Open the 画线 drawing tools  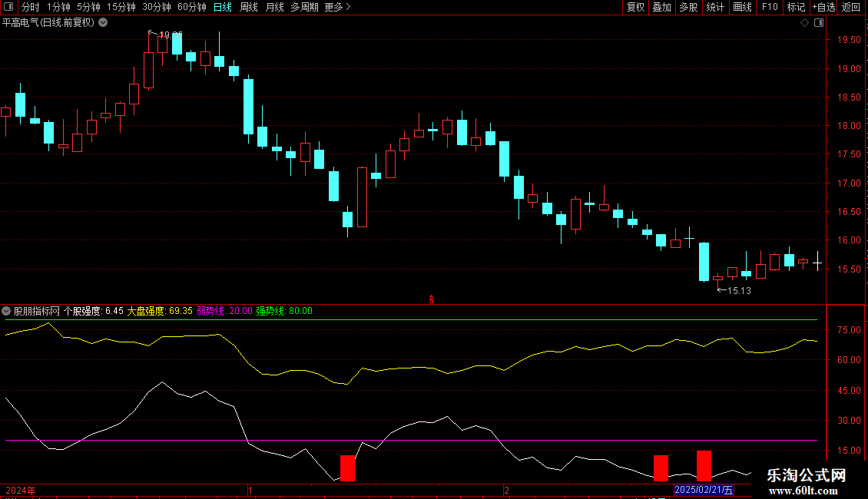[x=742, y=7]
